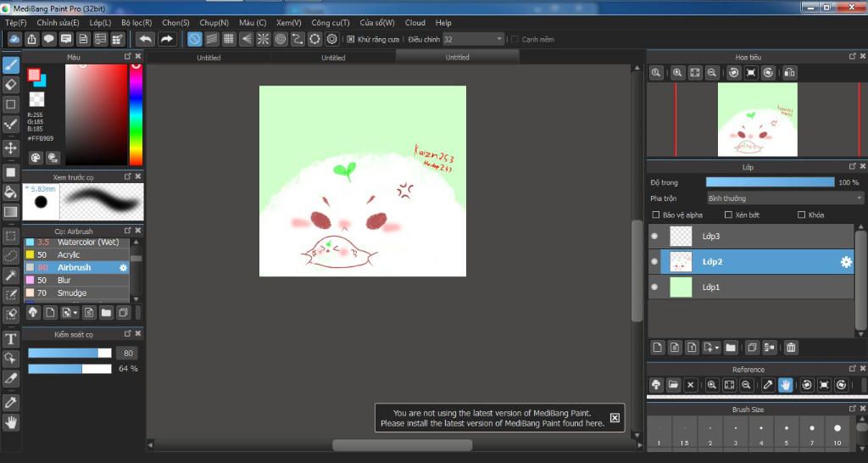Delete layer with the trash icon

791,348
